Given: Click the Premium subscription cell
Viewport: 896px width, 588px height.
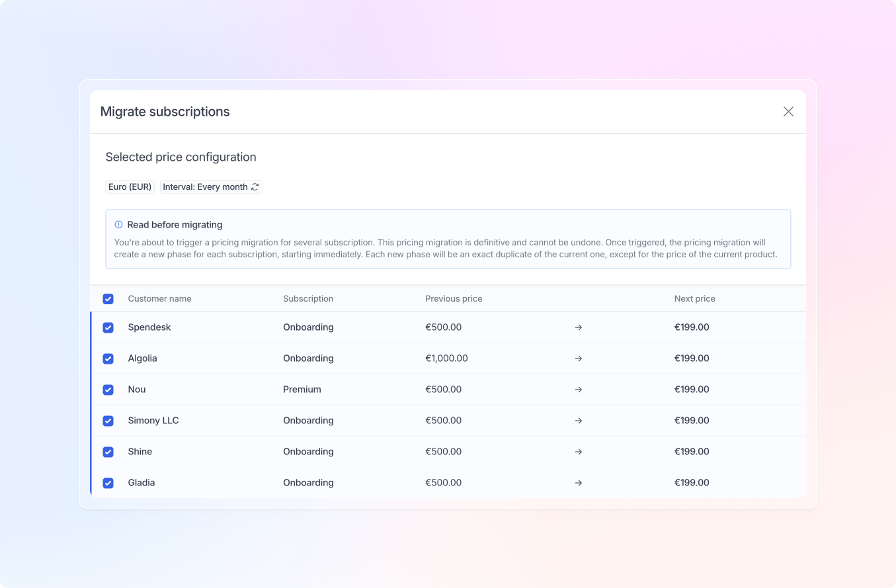Looking at the screenshot, I should tap(302, 390).
